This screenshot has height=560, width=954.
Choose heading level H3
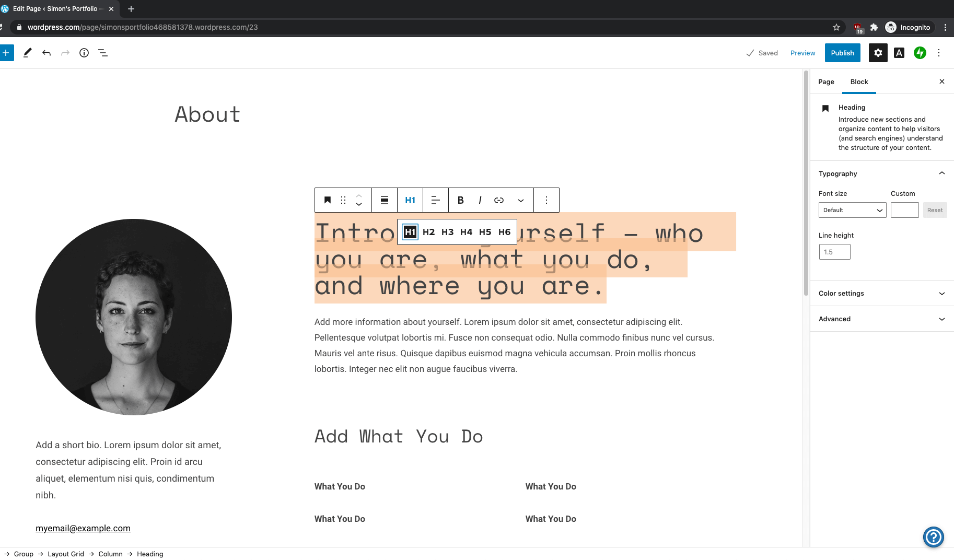[x=448, y=232]
